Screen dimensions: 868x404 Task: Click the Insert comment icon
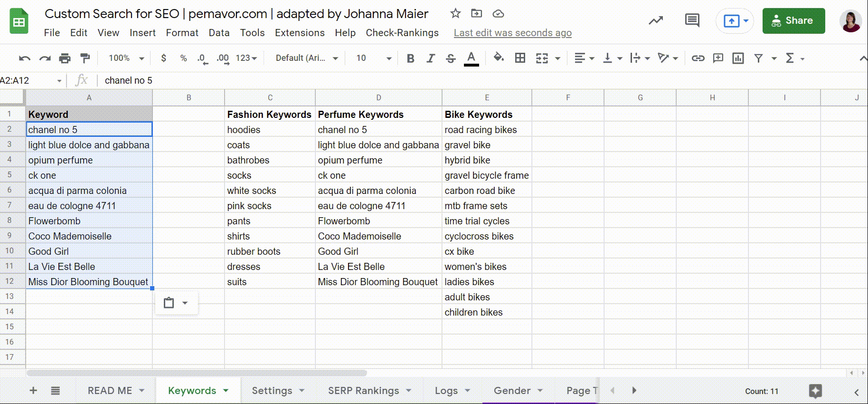click(718, 58)
